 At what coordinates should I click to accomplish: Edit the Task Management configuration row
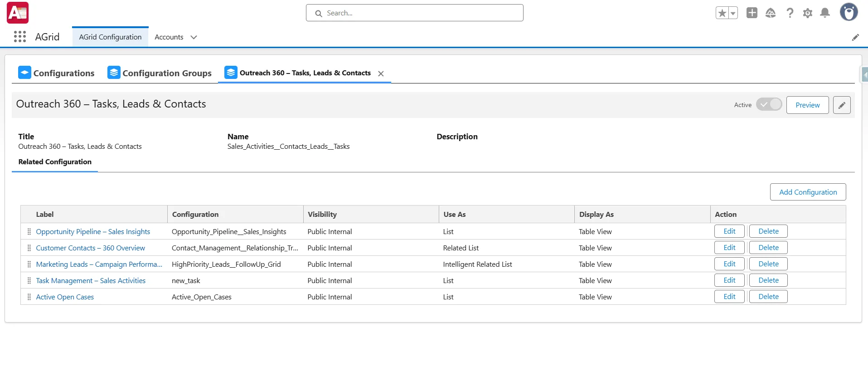(x=730, y=280)
